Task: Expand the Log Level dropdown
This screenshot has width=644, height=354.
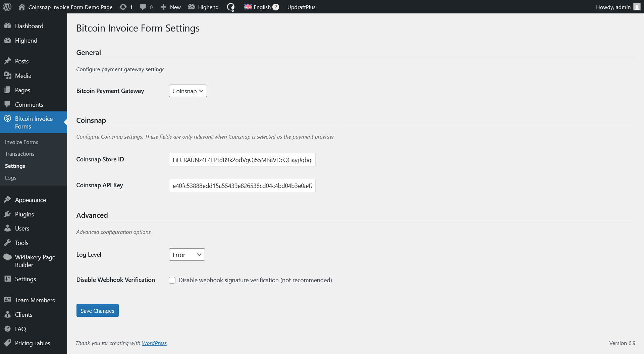Action: click(x=187, y=255)
